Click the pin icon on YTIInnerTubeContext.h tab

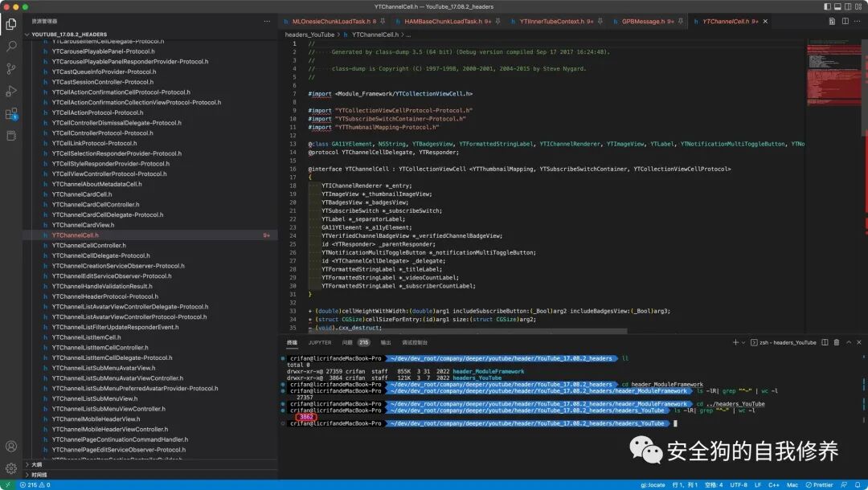pyautogui.click(x=600, y=21)
